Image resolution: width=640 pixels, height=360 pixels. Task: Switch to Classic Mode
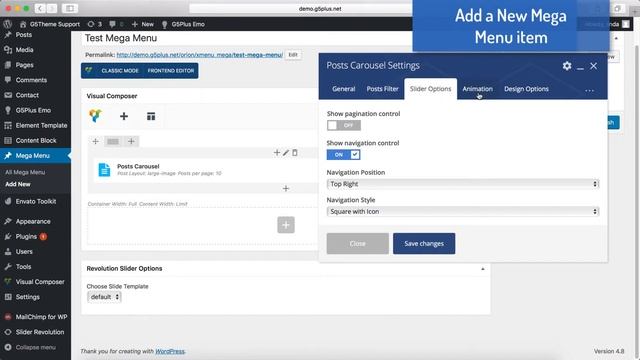120,71
